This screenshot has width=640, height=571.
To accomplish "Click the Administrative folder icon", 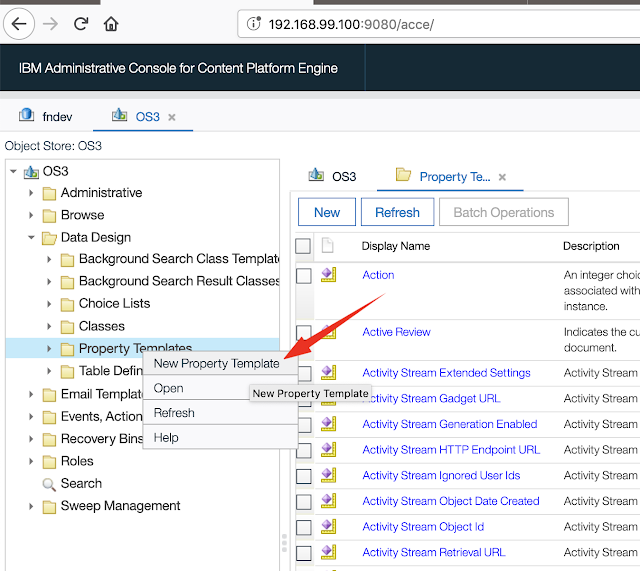I will [49, 193].
